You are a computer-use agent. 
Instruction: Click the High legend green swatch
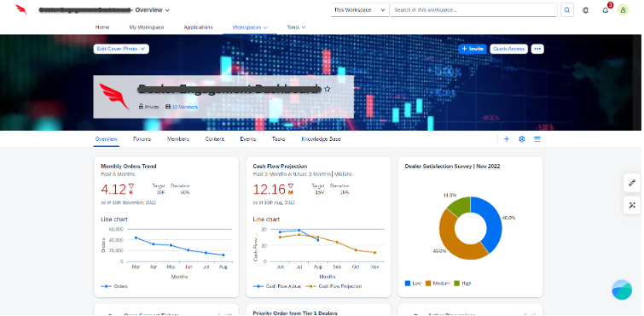(x=456, y=283)
